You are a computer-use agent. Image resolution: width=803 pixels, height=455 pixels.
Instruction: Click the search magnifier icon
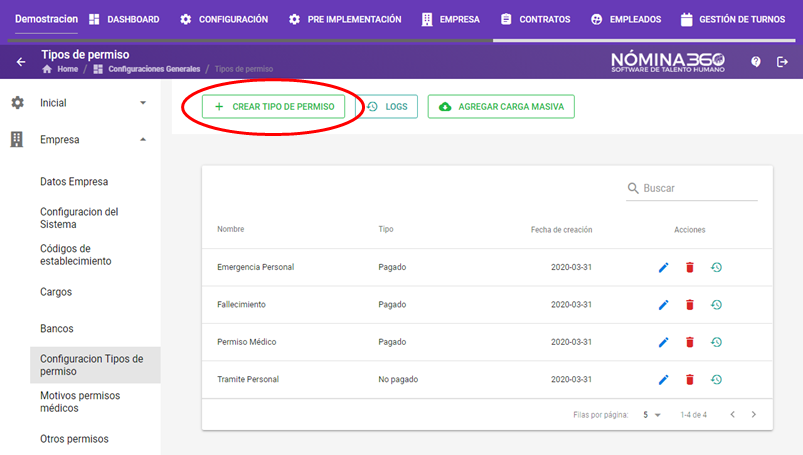coord(633,189)
